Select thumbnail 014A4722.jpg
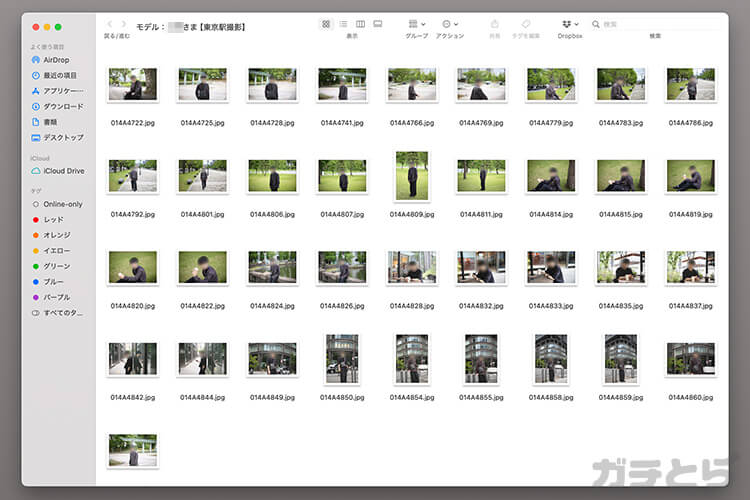This screenshot has width=750, height=500. click(132, 84)
